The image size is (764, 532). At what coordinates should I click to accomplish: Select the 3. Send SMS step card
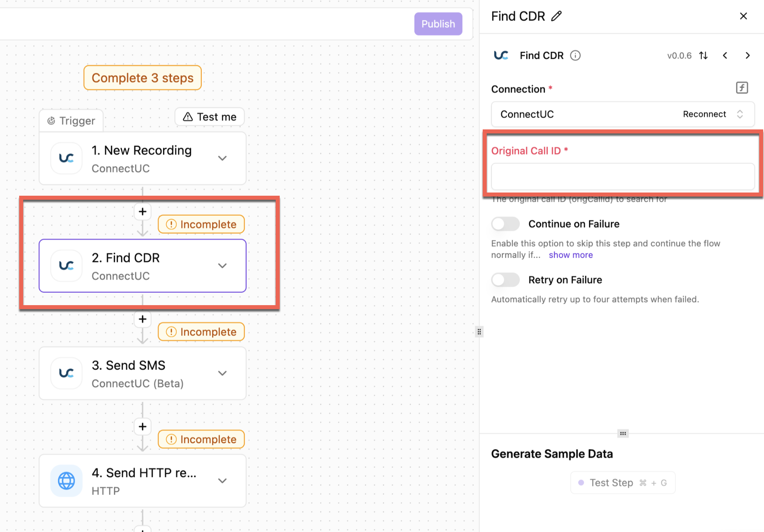(x=143, y=373)
